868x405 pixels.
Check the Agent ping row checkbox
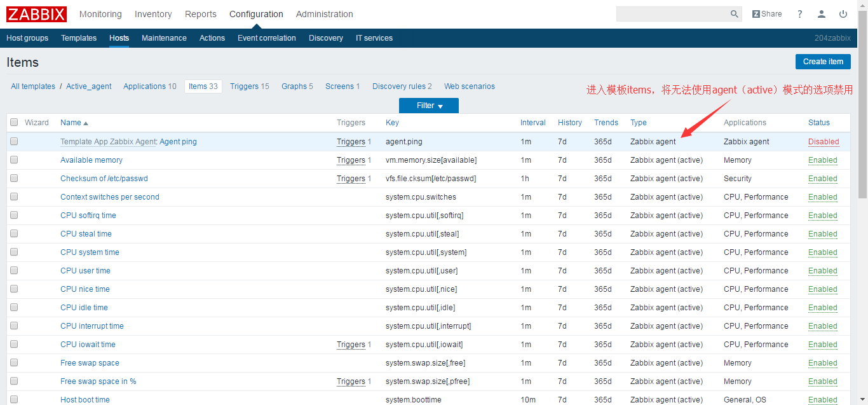(14, 142)
